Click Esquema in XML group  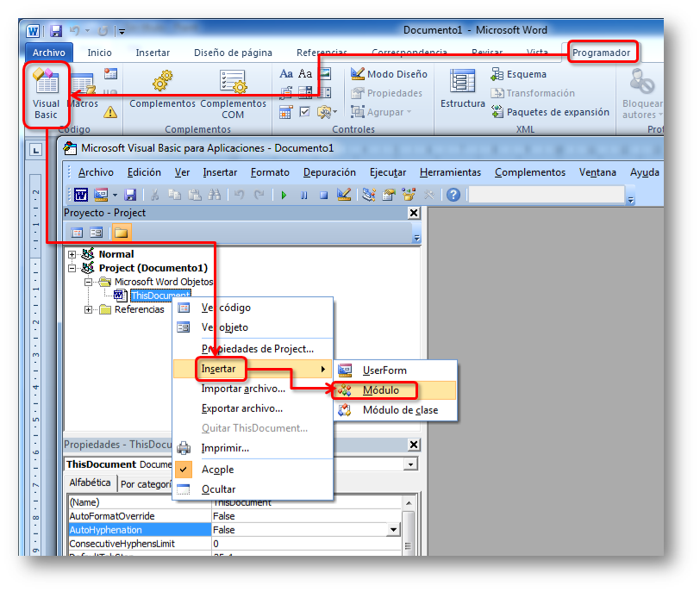click(519, 74)
